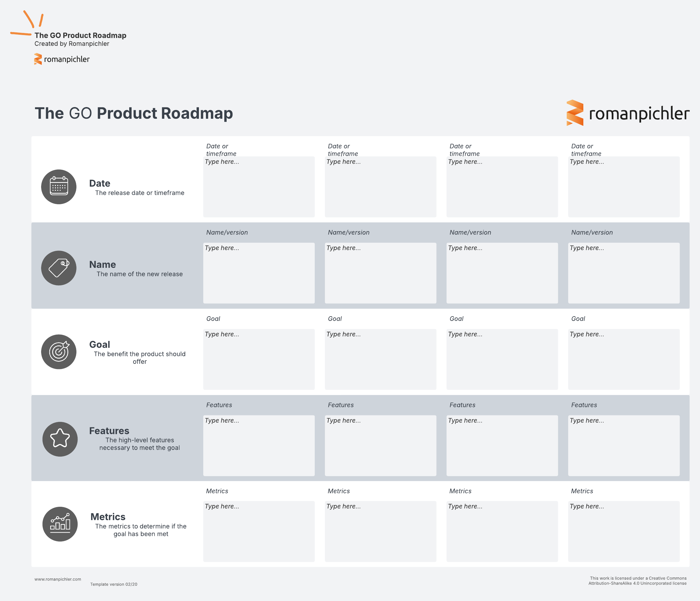Screen dimensions: 700x601
Task: Click the first Date or timeframe input box
Action: coord(259,187)
